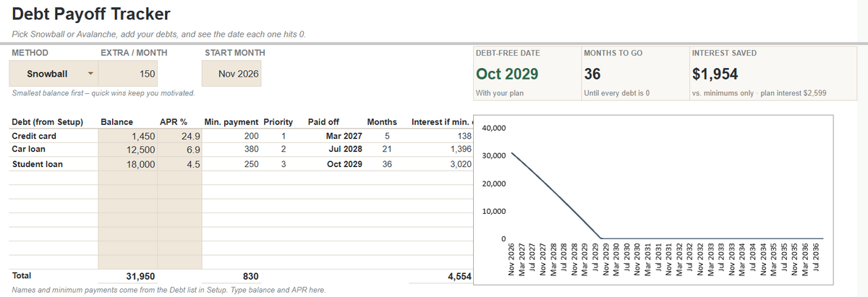Select the Min. payment column header
Image resolution: width=868 pixels, height=297 pixels.
(232, 122)
